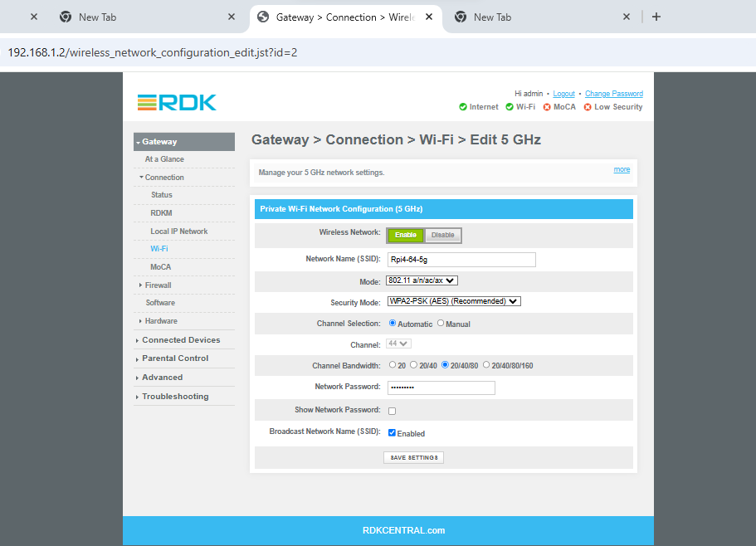The width and height of the screenshot is (756, 546).
Task: Click the Wi-Fi status check icon
Action: 510,107
